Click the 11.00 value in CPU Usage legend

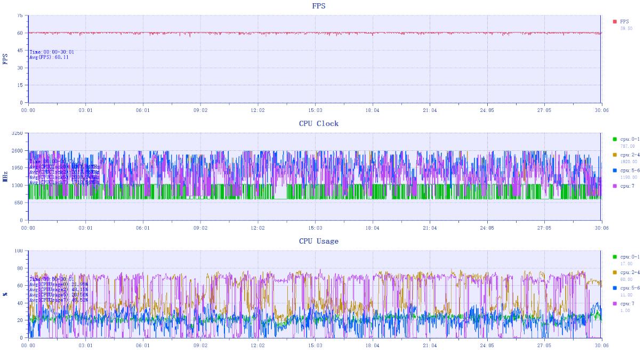click(626, 294)
